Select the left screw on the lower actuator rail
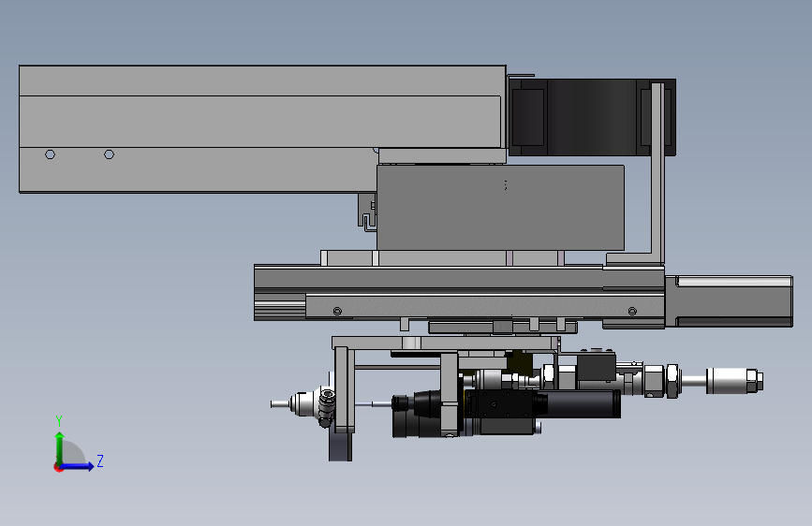The height and width of the screenshot is (526, 812). tap(337, 311)
